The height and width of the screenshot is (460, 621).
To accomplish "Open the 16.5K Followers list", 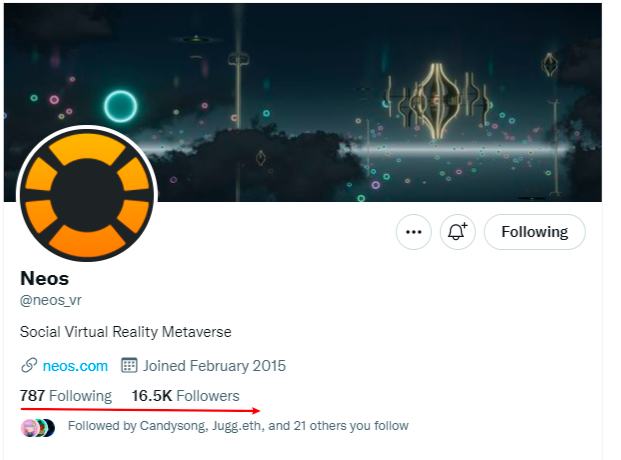I will pyautogui.click(x=185, y=396).
